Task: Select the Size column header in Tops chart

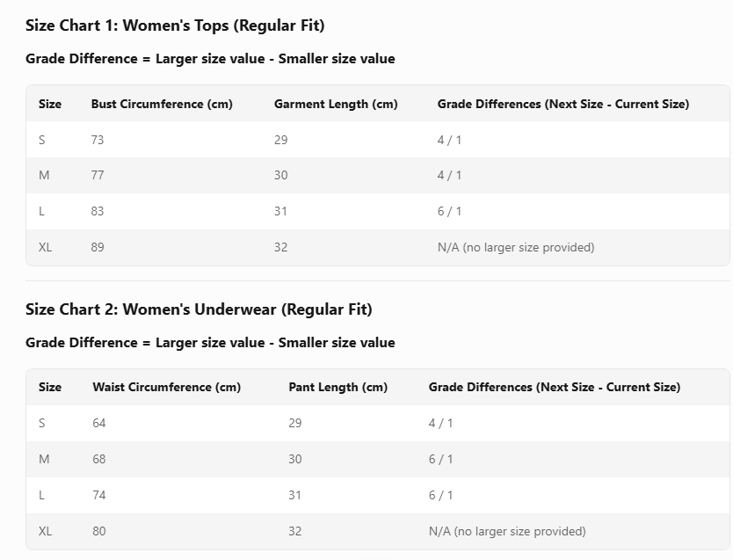Action: tap(50, 104)
